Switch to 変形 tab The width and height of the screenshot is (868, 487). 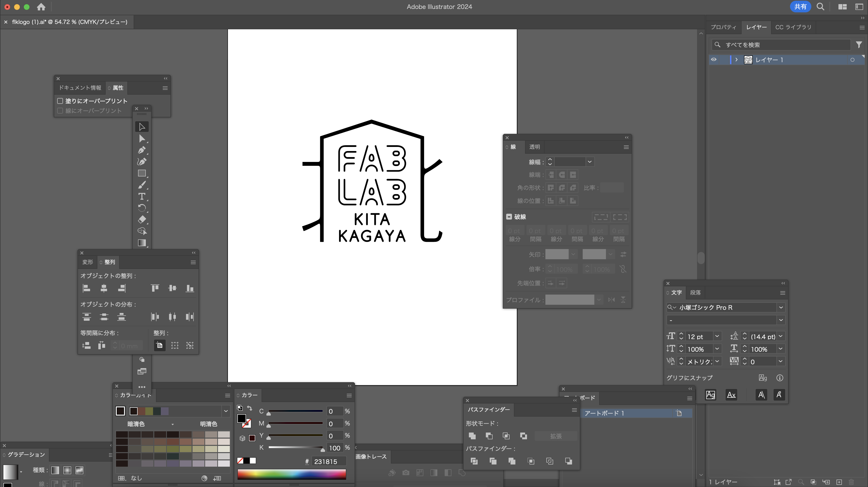(x=87, y=262)
